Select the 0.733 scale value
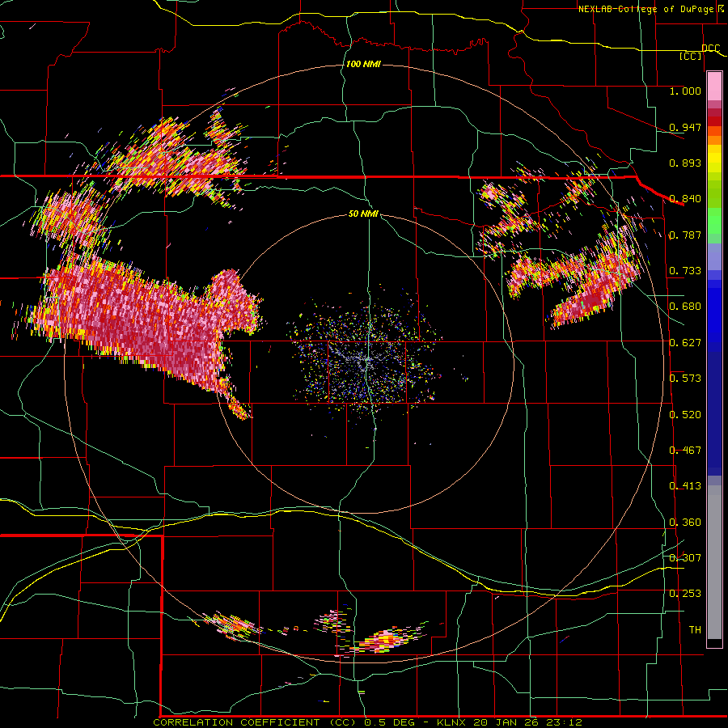The width and height of the screenshot is (728, 728). click(685, 271)
